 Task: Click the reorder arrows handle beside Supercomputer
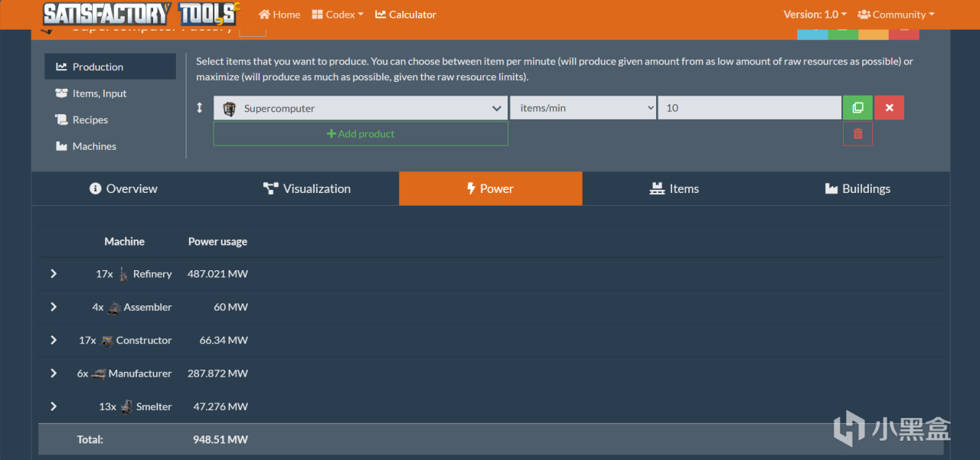[x=200, y=108]
